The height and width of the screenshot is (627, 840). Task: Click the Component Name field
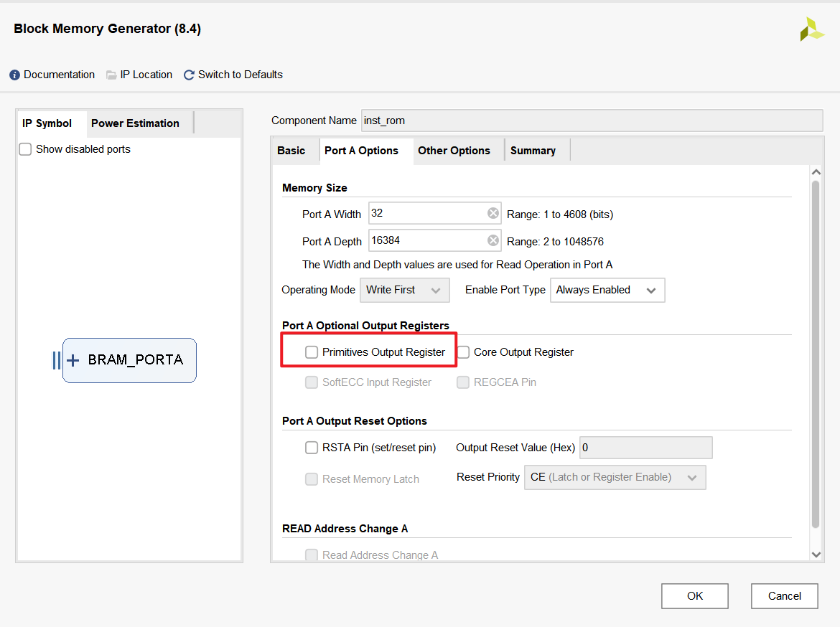click(x=592, y=121)
